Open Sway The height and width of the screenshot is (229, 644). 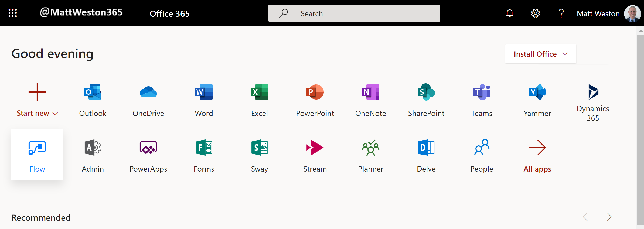coord(260,156)
